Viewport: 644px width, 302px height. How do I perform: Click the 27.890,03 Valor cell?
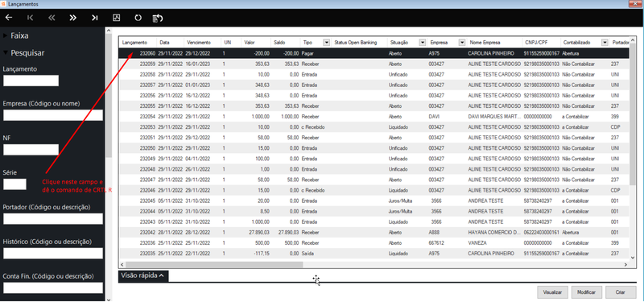(x=259, y=232)
